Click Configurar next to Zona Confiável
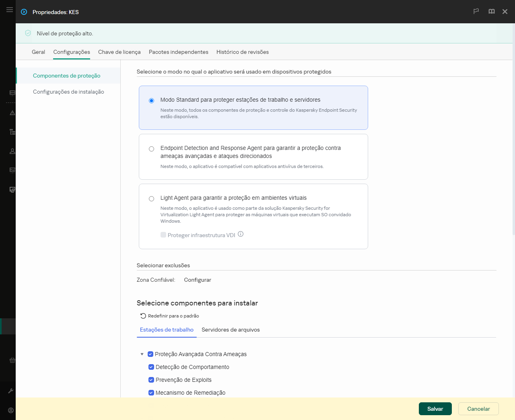Image resolution: width=515 pixels, height=420 pixels. [198, 280]
